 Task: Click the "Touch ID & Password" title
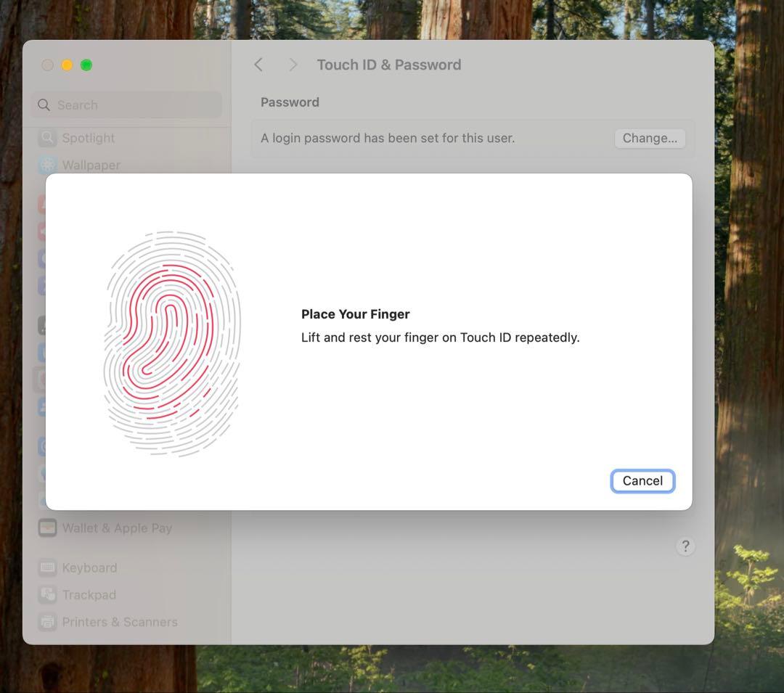pos(389,65)
